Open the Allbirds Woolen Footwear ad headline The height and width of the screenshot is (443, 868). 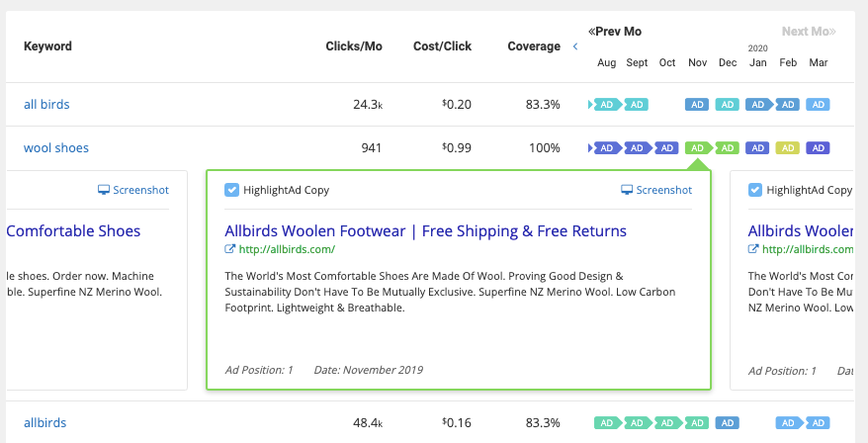(x=426, y=231)
